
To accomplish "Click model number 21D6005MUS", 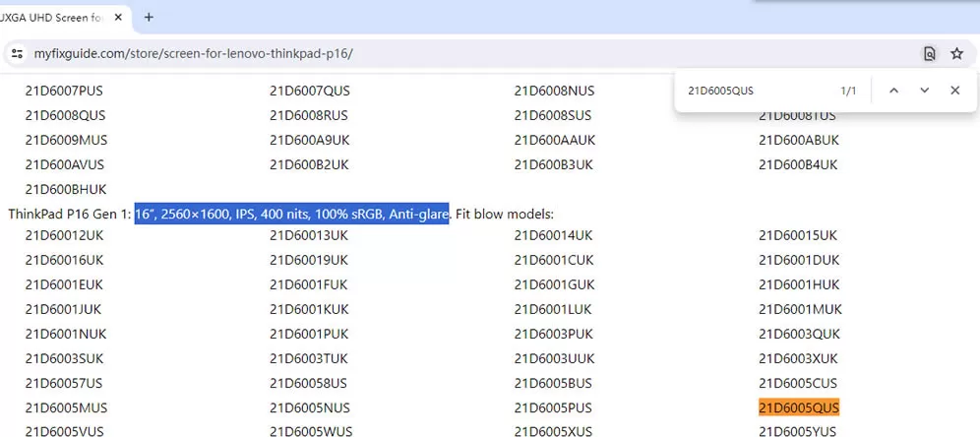I will [66, 408].
